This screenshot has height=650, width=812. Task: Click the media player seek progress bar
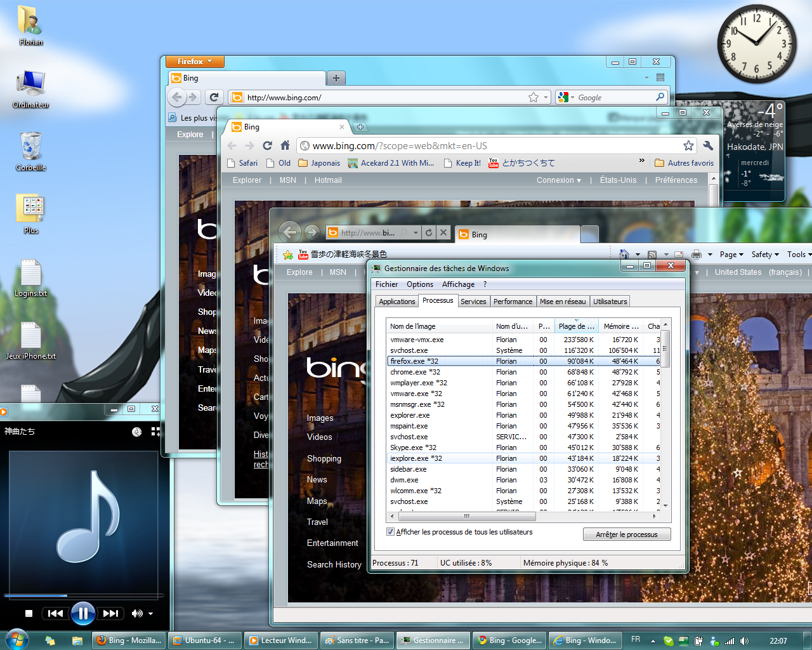coord(82,595)
